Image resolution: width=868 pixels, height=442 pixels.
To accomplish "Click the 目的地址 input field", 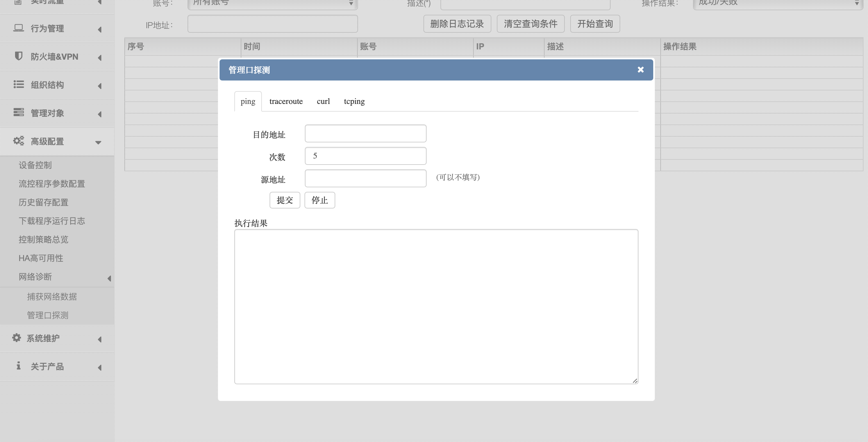I will click(365, 134).
